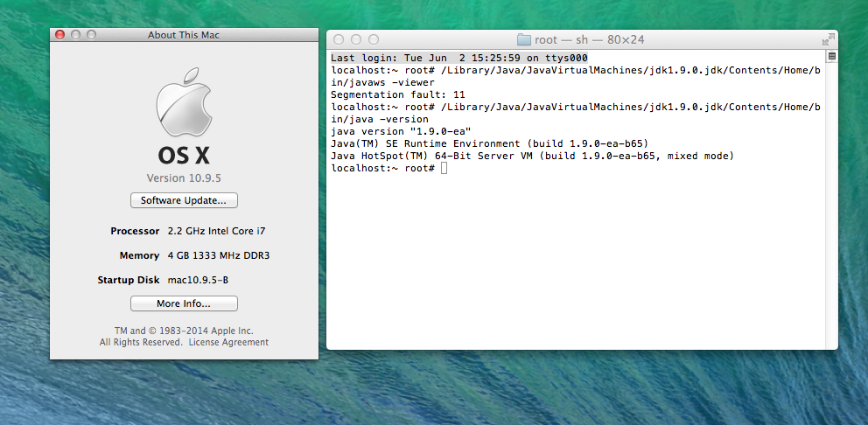The width and height of the screenshot is (868, 425).
Task: Zoom the About This Mac window
Action: coord(91,35)
